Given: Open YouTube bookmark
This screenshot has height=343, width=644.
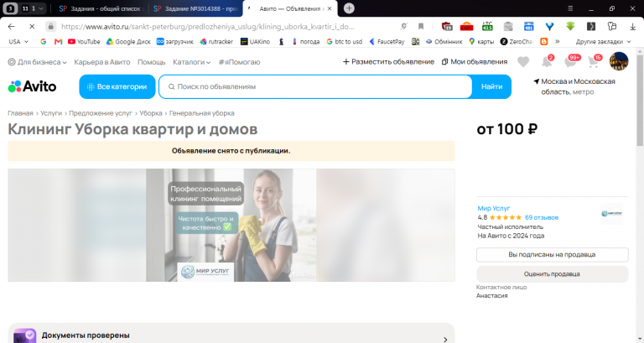Looking at the screenshot, I should click(84, 41).
